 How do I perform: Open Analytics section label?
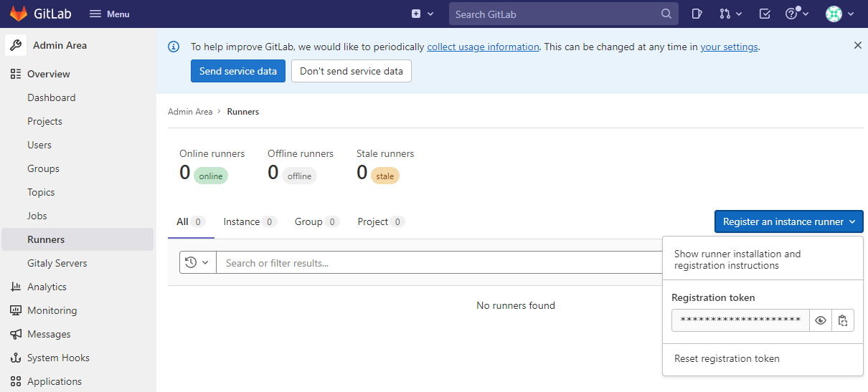[47, 287]
